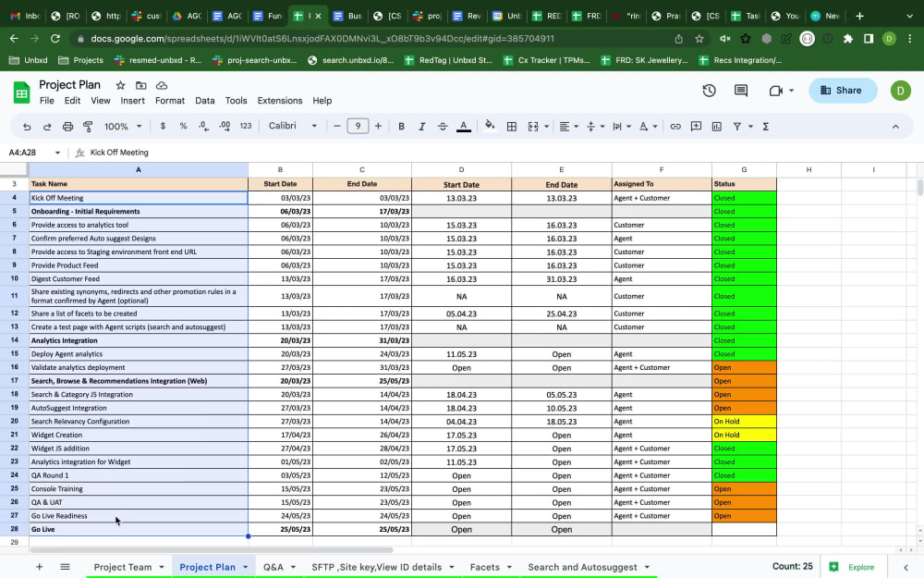The height and width of the screenshot is (578, 924).
Task: Open Facets sheet tab
Action: pos(485,567)
